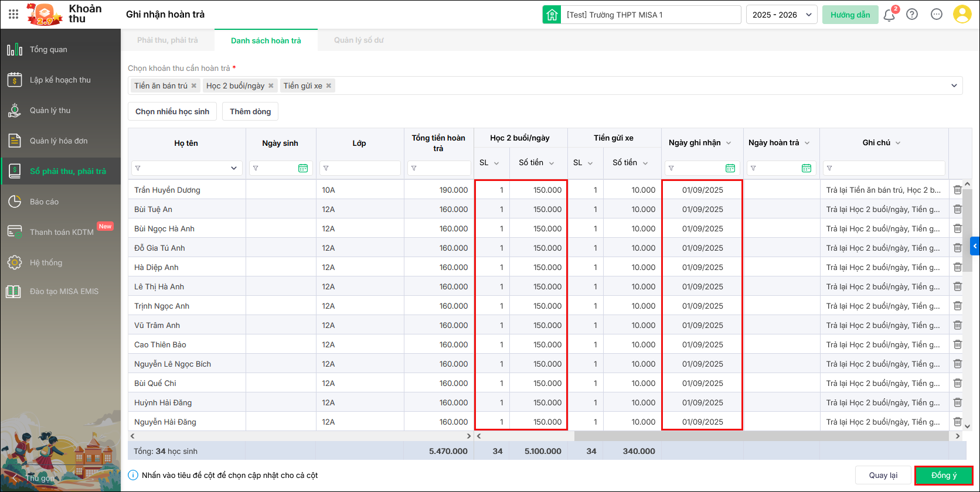Open calendar in Ngày ghi nhận filter
Screen dimensions: 980x492
(x=730, y=168)
